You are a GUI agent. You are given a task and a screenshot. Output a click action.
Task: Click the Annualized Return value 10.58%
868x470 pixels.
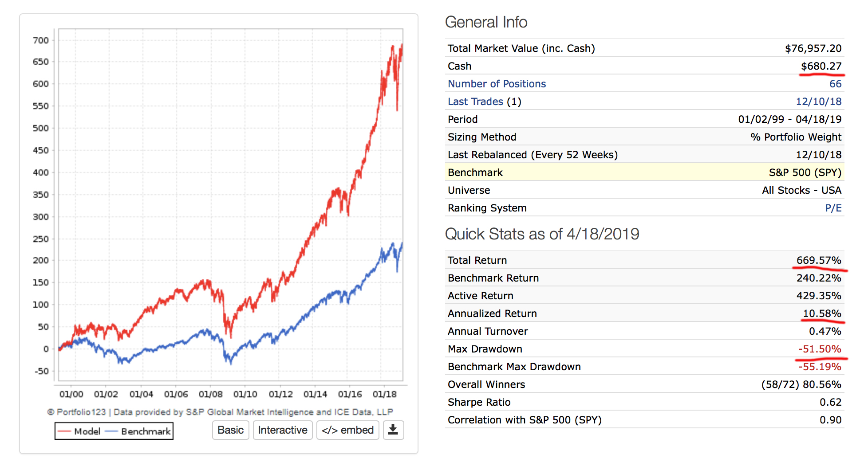coord(822,313)
